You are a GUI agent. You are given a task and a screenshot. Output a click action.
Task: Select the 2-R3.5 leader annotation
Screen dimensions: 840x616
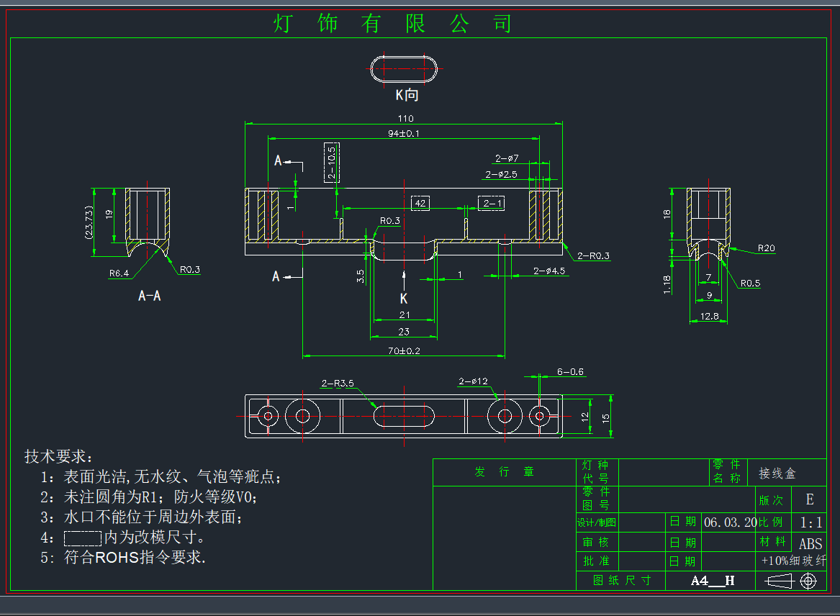coord(338,384)
